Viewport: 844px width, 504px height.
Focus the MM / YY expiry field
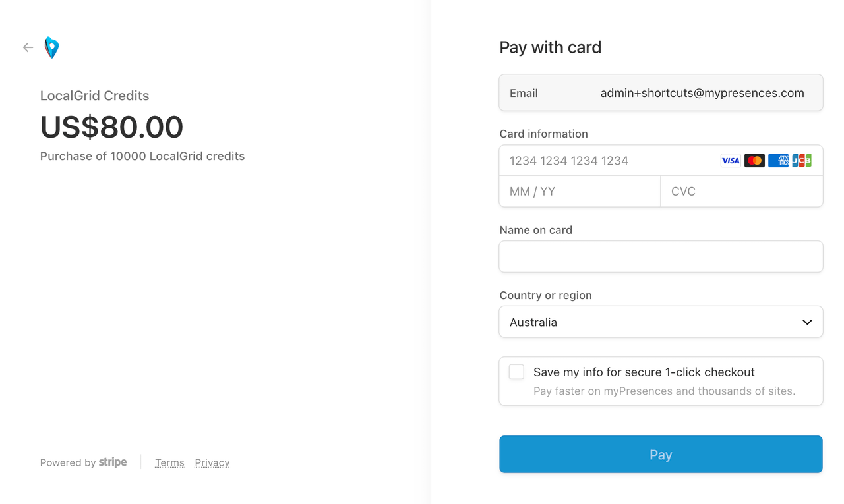point(580,192)
